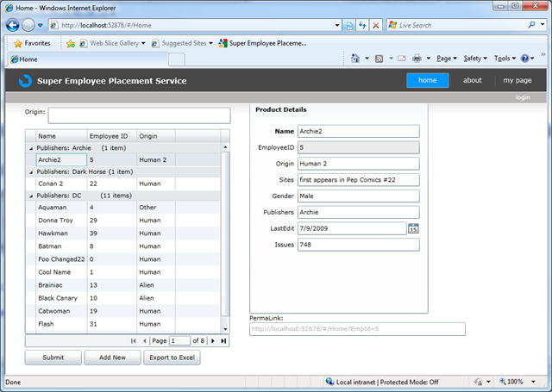This screenshot has height=392, width=552.
Task: Click the browser Back button
Action: (x=15, y=25)
